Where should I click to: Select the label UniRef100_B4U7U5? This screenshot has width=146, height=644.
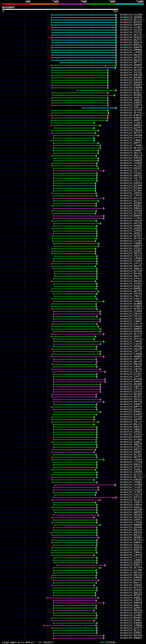click(131, 402)
